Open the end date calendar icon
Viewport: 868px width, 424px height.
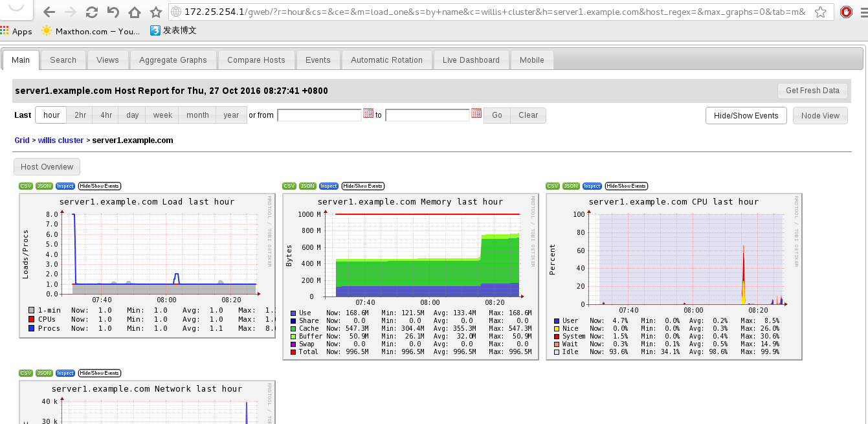pyautogui.click(x=476, y=113)
